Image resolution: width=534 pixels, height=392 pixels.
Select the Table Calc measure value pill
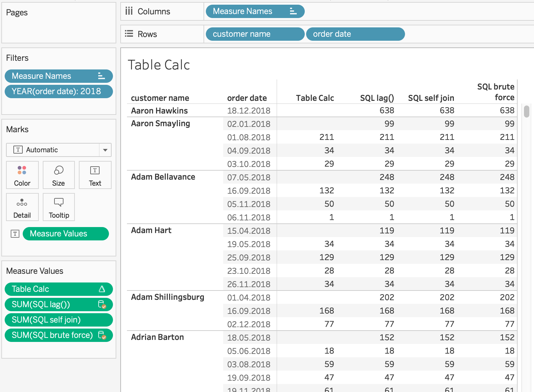[59, 289]
